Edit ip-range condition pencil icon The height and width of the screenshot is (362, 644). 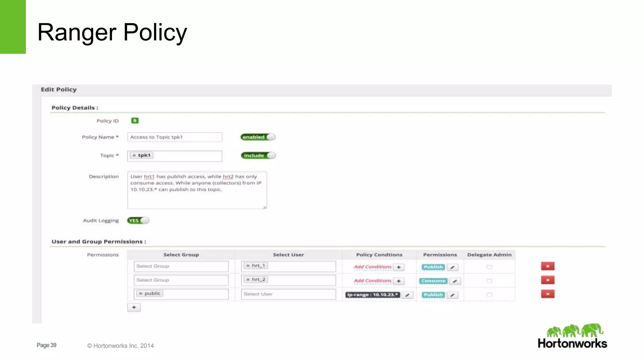tap(407, 295)
